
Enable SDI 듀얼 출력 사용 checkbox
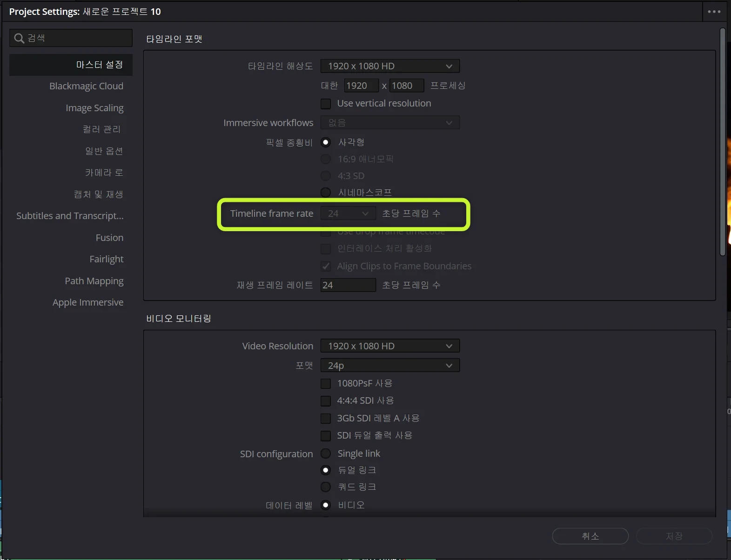point(326,436)
